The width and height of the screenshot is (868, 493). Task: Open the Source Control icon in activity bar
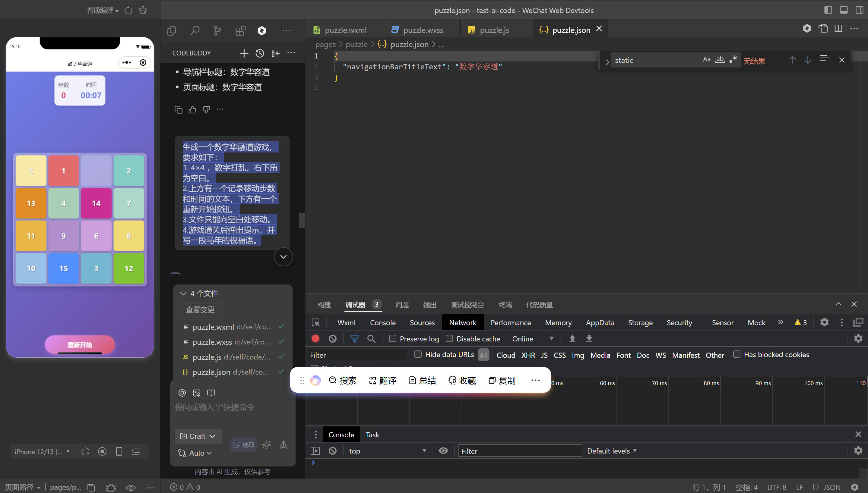(x=217, y=31)
